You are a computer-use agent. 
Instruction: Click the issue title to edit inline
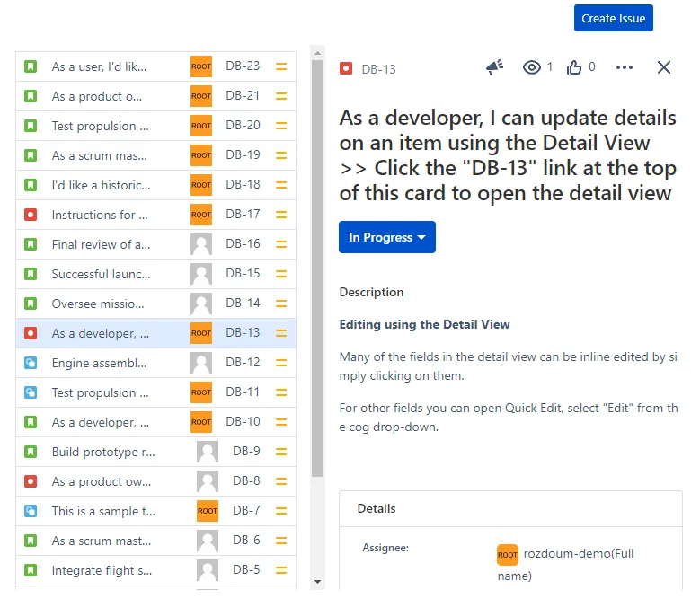508,155
